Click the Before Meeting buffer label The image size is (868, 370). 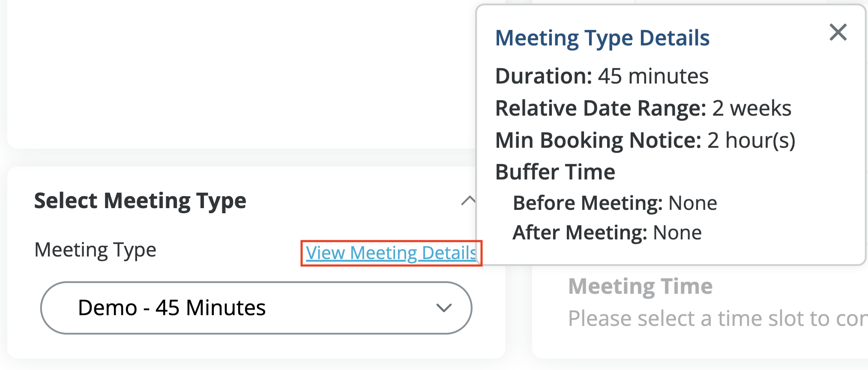(x=587, y=203)
